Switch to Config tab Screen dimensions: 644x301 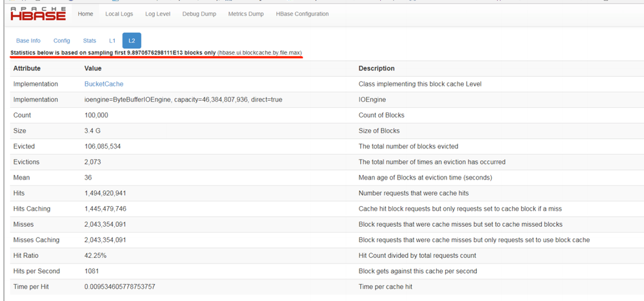tap(61, 41)
